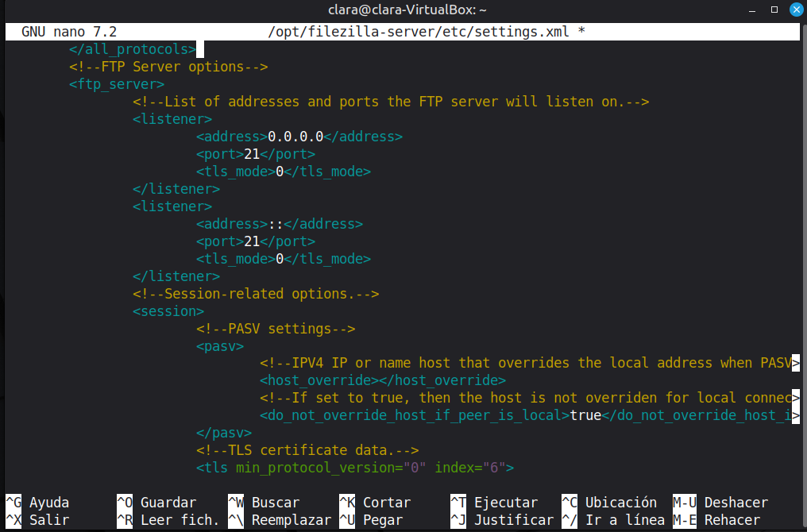
Task: Place cursor on the 0.0.0.0 address value
Action: (295, 137)
